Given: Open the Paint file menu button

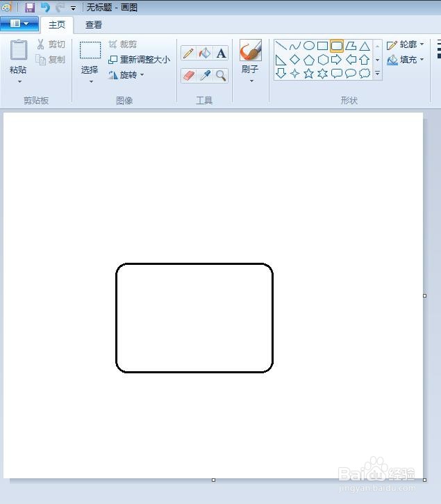Looking at the screenshot, I should tap(19, 24).
